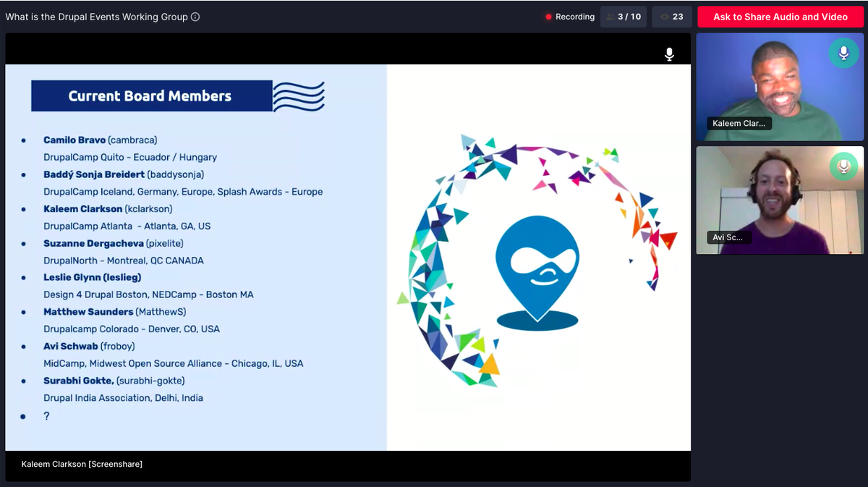Click the question mark bullet item

(46, 416)
